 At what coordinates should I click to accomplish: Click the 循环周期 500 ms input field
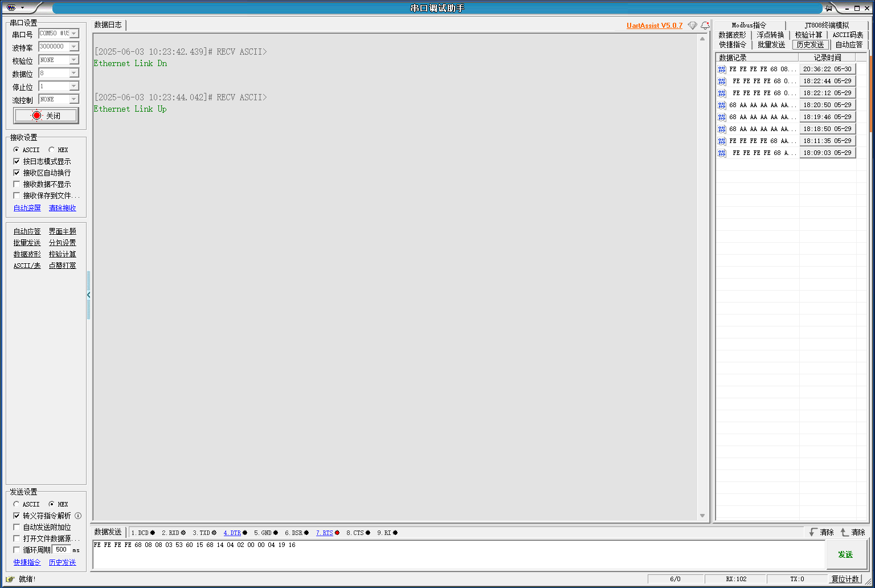(x=62, y=550)
